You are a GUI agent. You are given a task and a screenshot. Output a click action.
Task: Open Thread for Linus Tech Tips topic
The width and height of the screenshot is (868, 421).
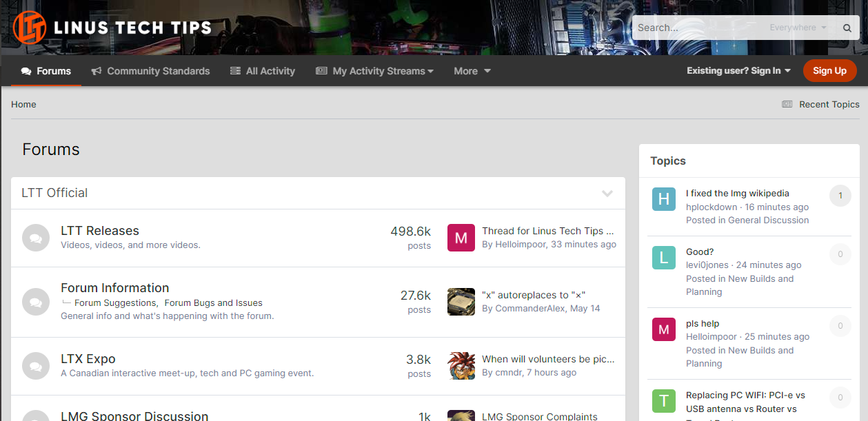coord(548,231)
